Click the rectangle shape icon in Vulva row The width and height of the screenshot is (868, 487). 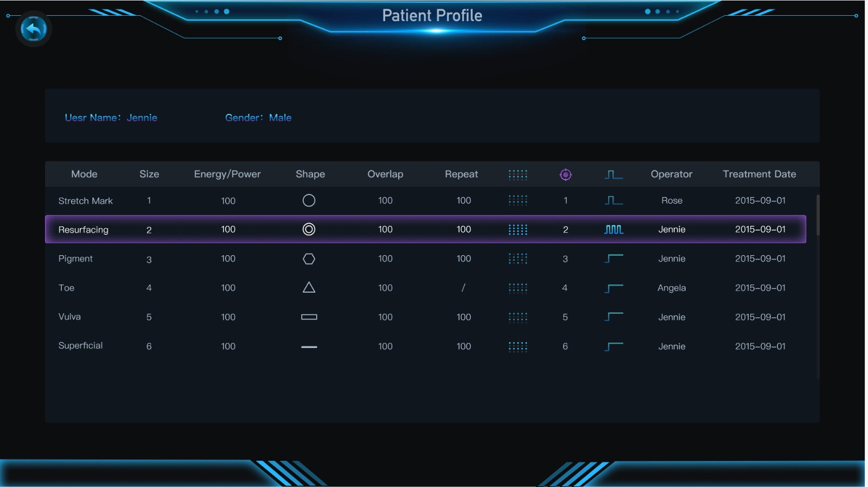(x=309, y=317)
